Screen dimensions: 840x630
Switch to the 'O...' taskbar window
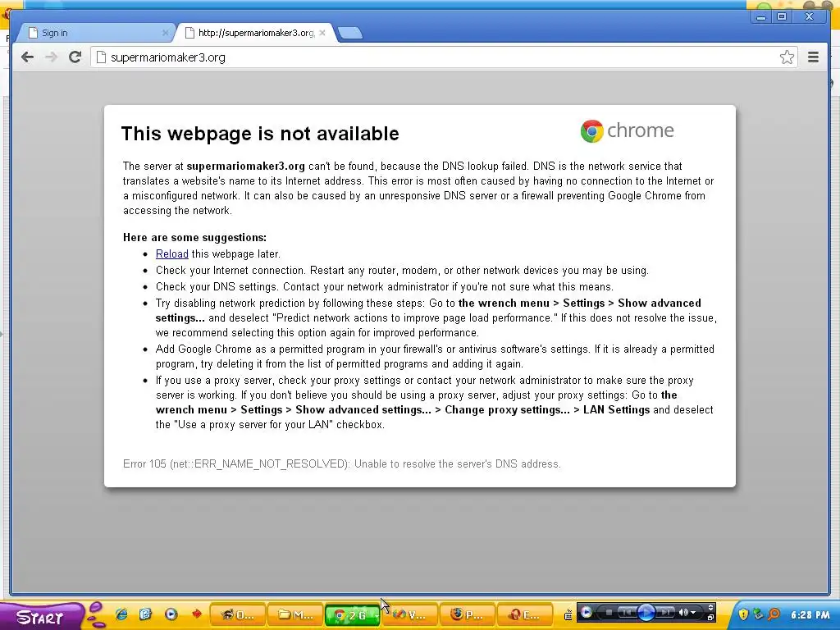point(238,614)
